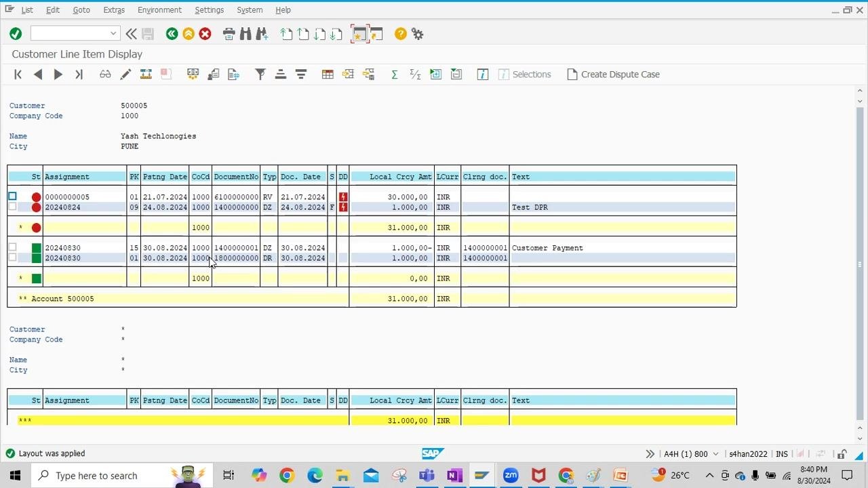Go to first item with the first-page arrow

pyautogui.click(x=18, y=75)
